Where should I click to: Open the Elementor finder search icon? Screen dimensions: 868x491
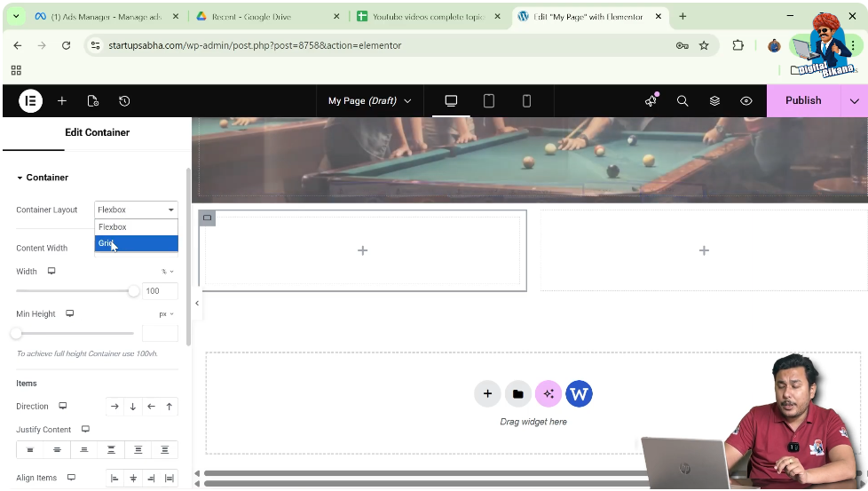tap(683, 100)
